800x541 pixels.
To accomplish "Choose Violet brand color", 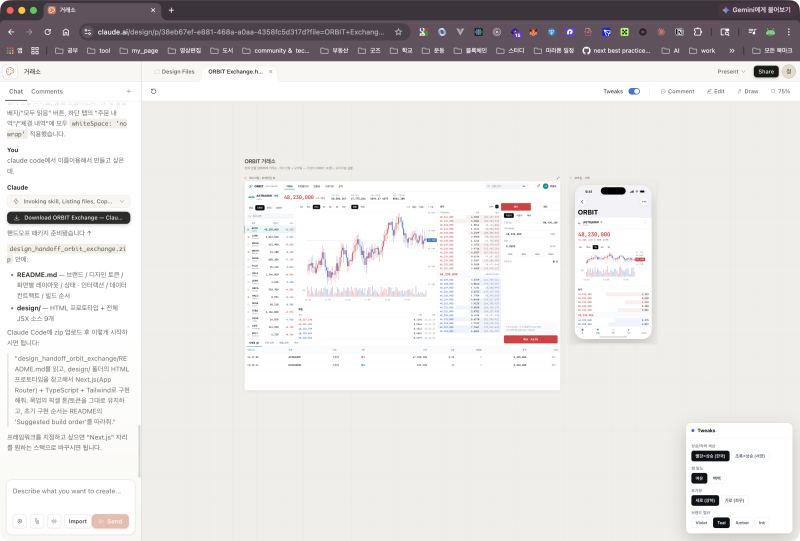I will [702, 523].
